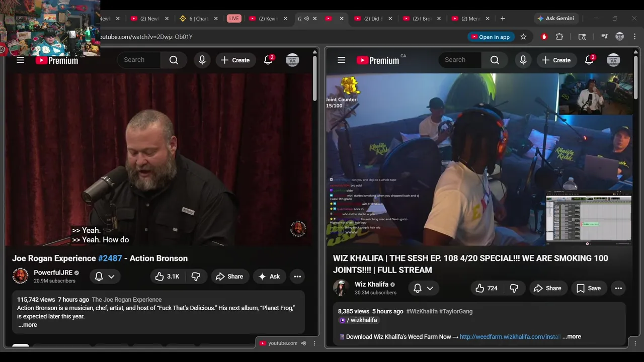Open the #WizKhalifa hashtag link
Viewport: 644px width, 362px height.
(422, 311)
